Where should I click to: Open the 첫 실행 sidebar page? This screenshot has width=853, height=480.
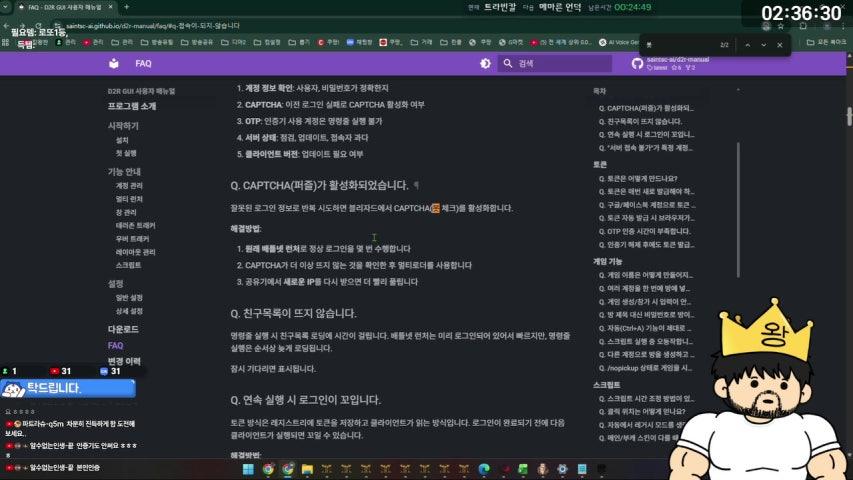point(126,153)
